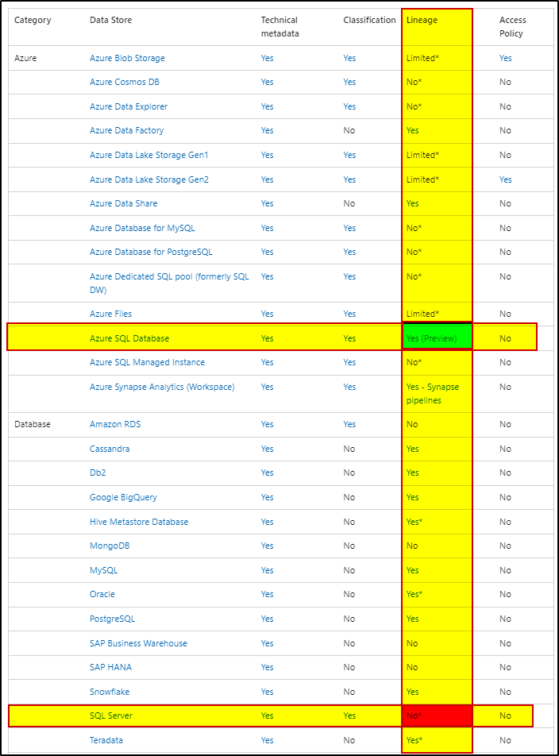Open Azure SQL Managed Instance link

coord(147,363)
